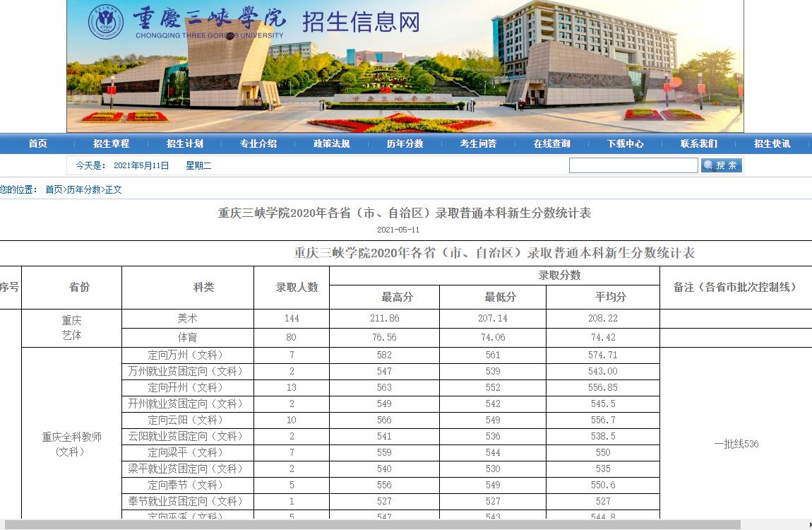Image resolution: width=812 pixels, height=530 pixels.
Task: Focus the search input box
Action: 633,165
